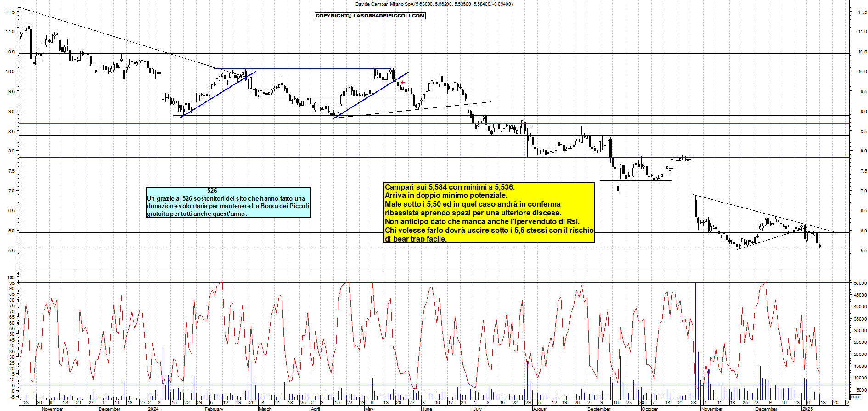This screenshot has height=411, width=868.
Task: Click the '2025' year label on the time axis
Action: coord(807,409)
